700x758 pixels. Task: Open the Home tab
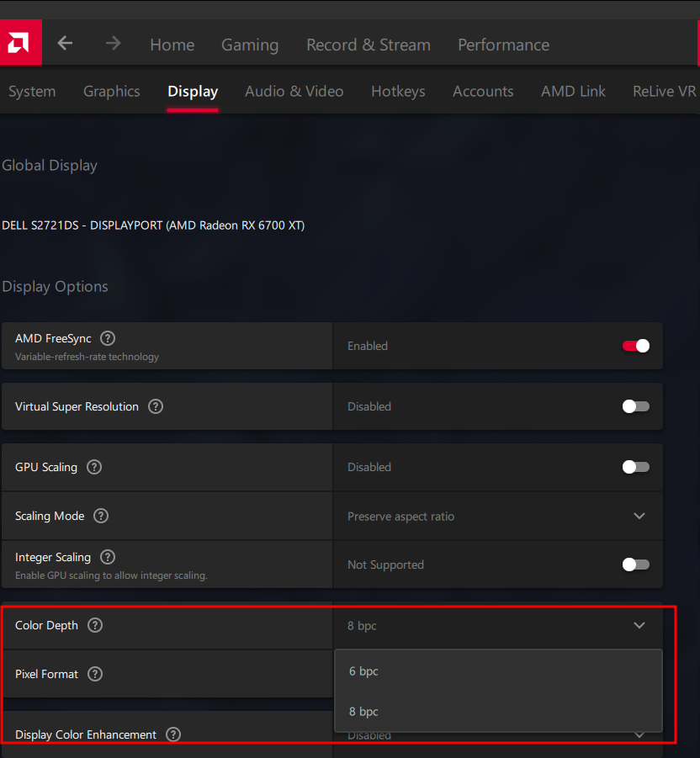click(x=172, y=45)
